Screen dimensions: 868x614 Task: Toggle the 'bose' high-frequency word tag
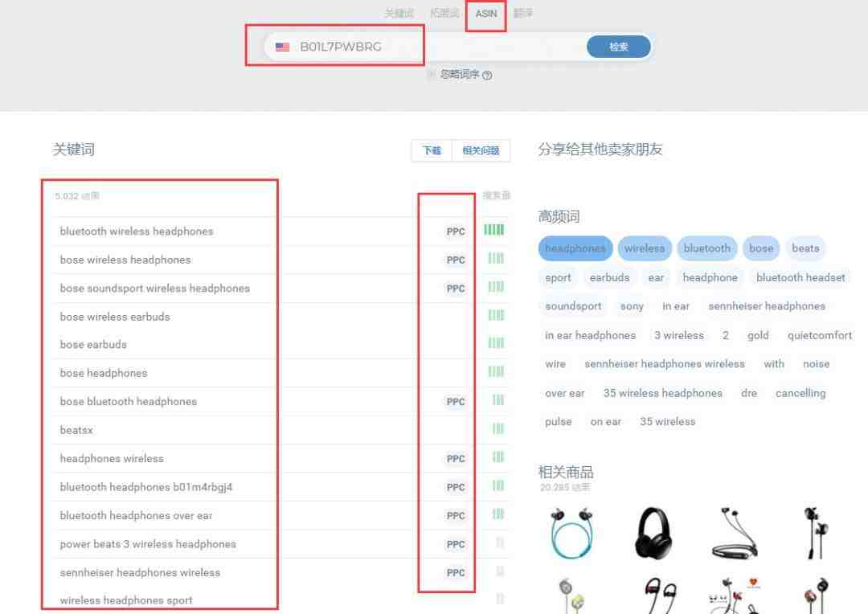click(760, 248)
